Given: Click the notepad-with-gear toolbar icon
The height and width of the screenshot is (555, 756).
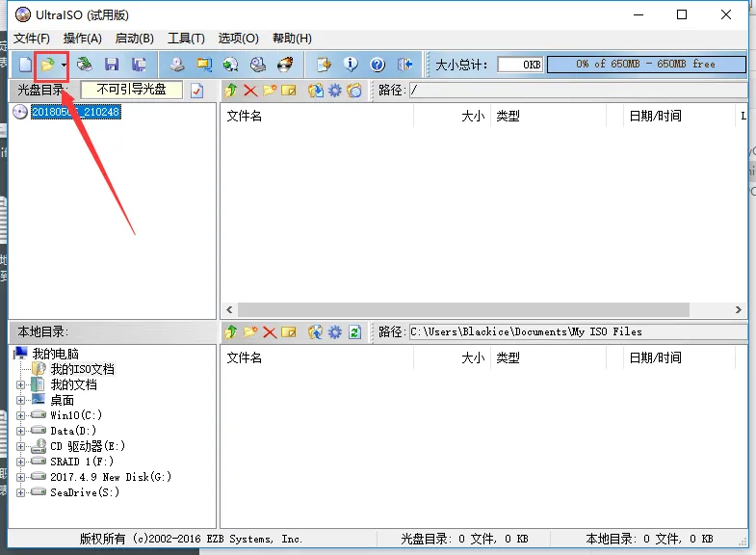Looking at the screenshot, I should (x=324, y=65).
